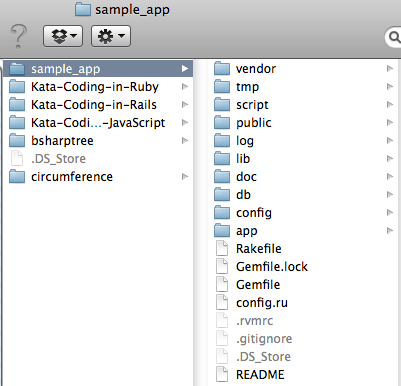Select the README file name
Viewport: 401px width, 386px height.
(x=260, y=375)
